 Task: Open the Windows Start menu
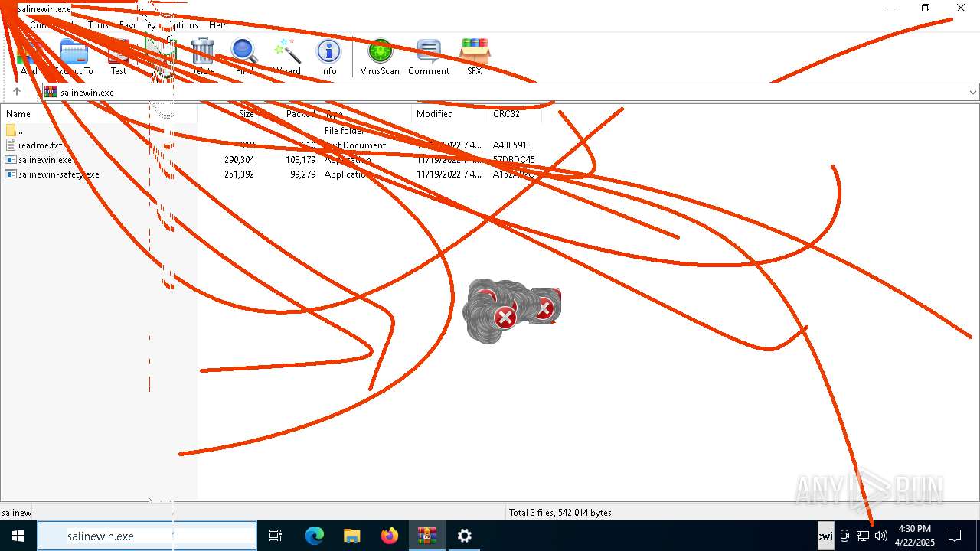coord(18,536)
